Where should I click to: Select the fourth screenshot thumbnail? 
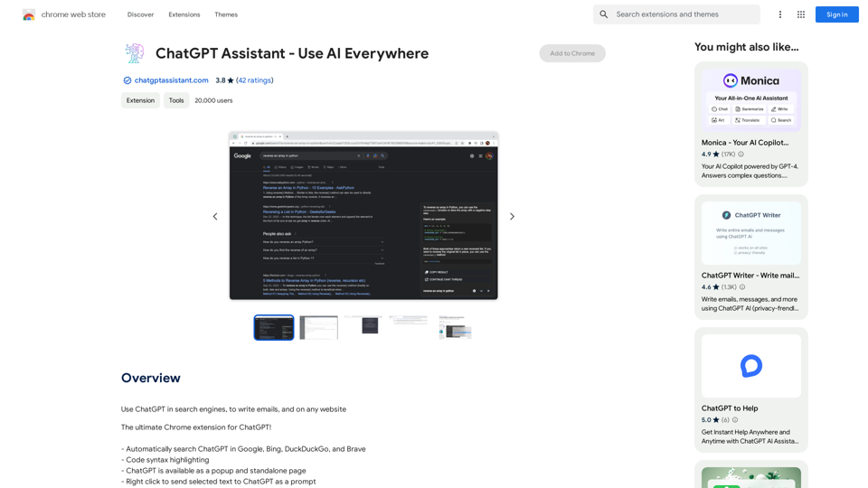tap(409, 320)
